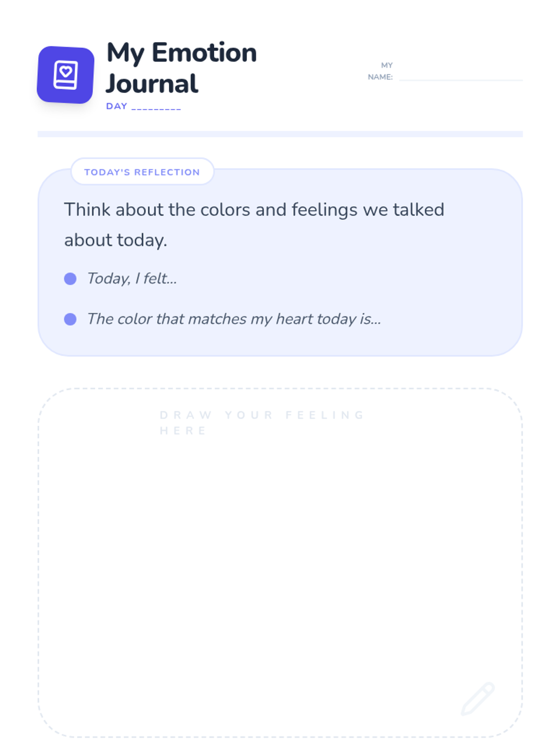Click the faint pencil icon in drawing area
This screenshot has height=747, width=560.
click(x=478, y=698)
